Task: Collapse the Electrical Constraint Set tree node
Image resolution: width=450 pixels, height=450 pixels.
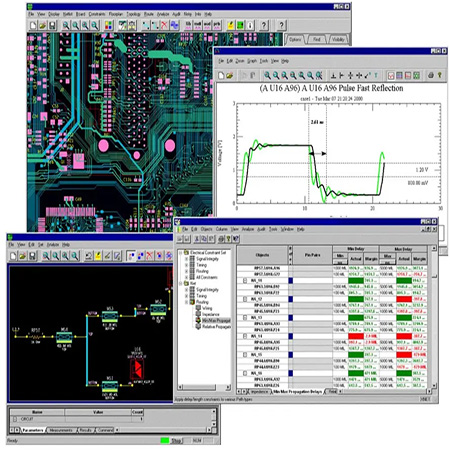Action: click(181, 253)
